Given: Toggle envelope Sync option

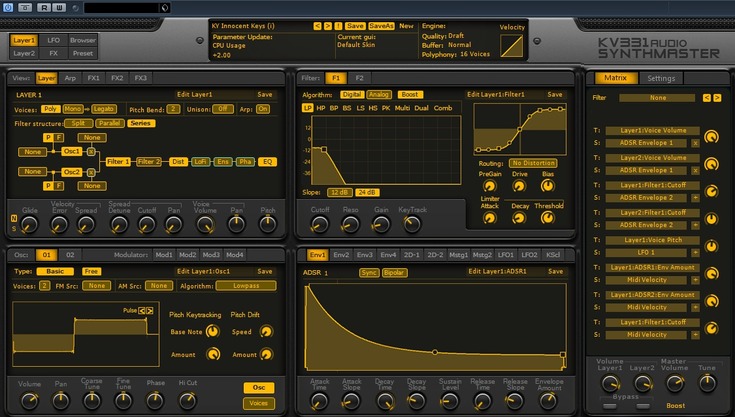Looking at the screenshot, I should coord(369,273).
